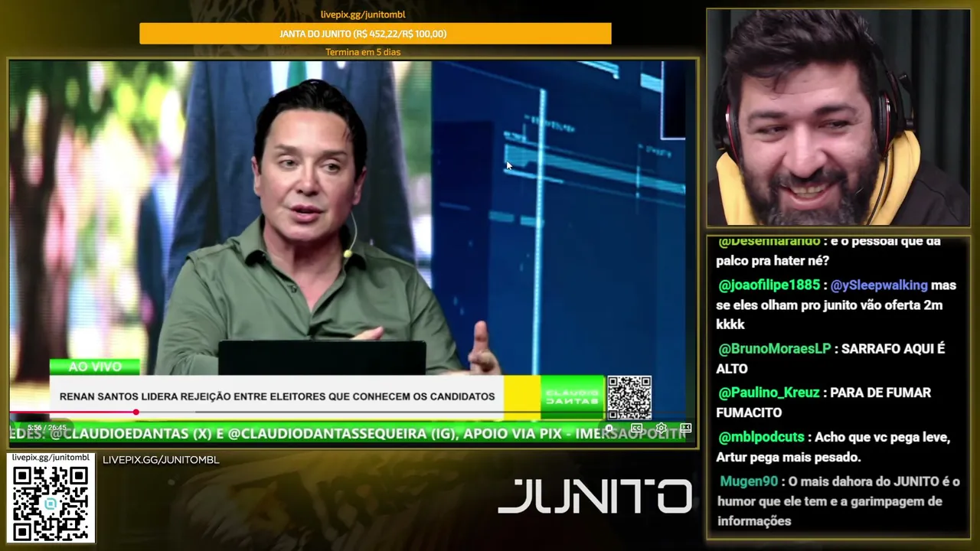Click the streamer webcam feed

838,118
